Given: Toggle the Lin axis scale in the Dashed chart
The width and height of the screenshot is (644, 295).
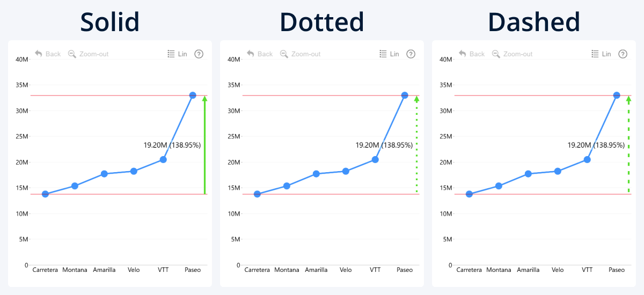Looking at the screenshot, I should point(602,54).
